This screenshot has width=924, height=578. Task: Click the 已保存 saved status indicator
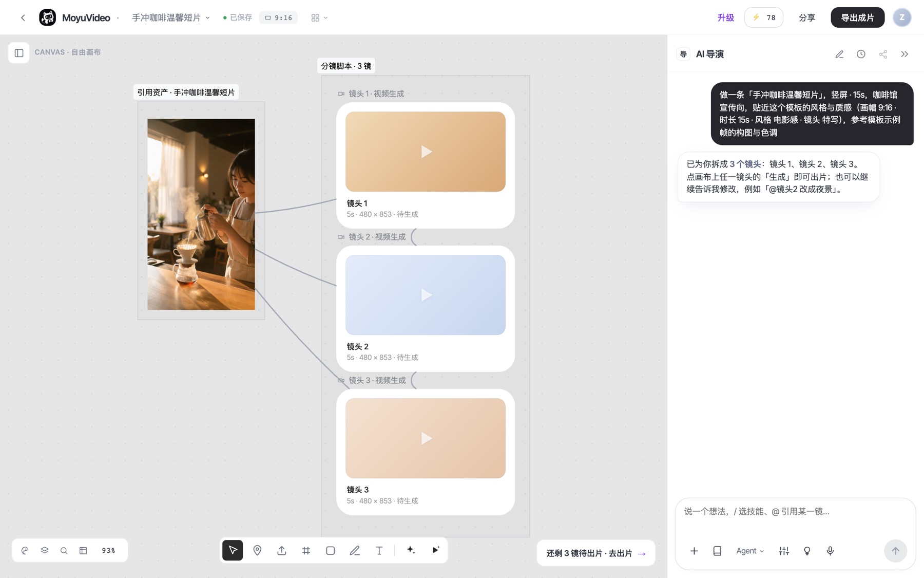tap(238, 17)
